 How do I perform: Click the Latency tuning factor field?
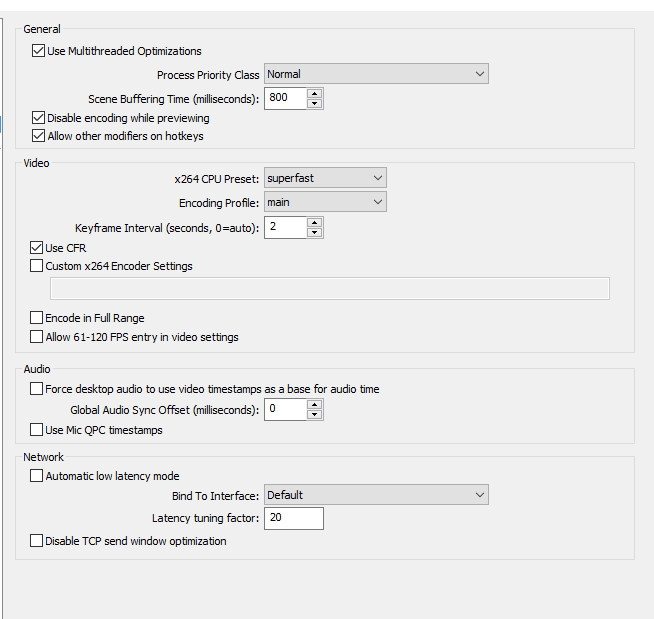click(x=294, y=518)
